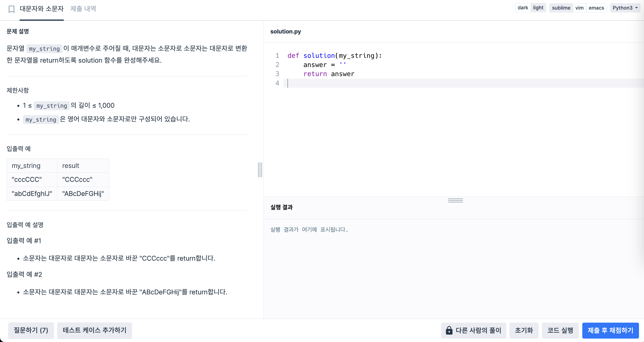Click the vertical panel divider handle

(260, 170)
